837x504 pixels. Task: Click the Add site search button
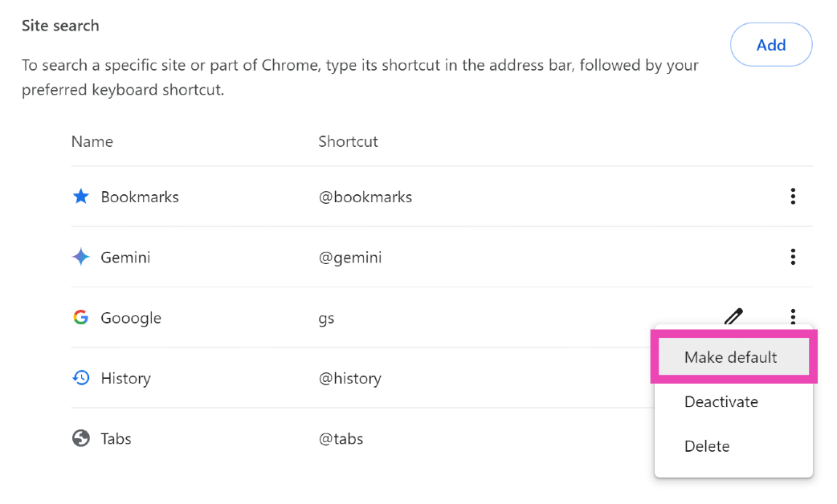click(770, 45)
